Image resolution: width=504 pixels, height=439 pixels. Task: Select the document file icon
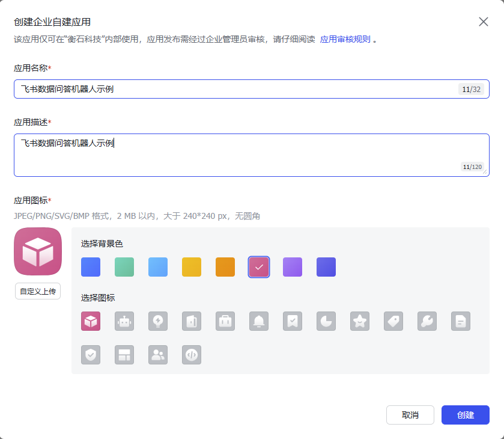pyautogui.click(x=461, y=321)
